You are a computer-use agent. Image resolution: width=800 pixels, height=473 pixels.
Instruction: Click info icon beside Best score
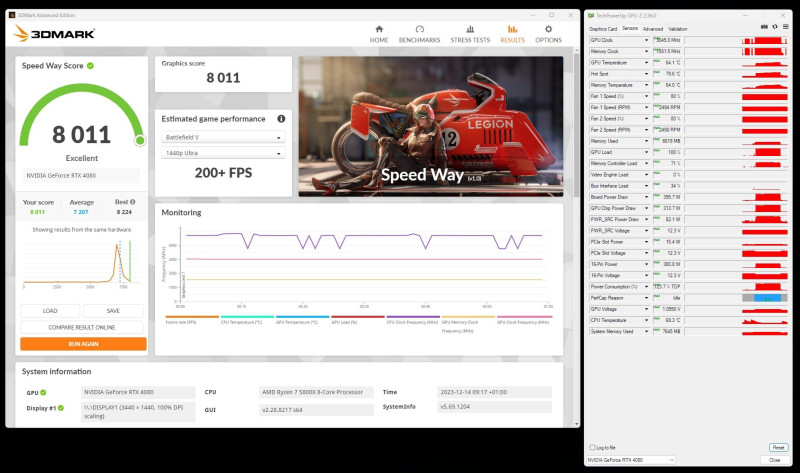point(133,202)
